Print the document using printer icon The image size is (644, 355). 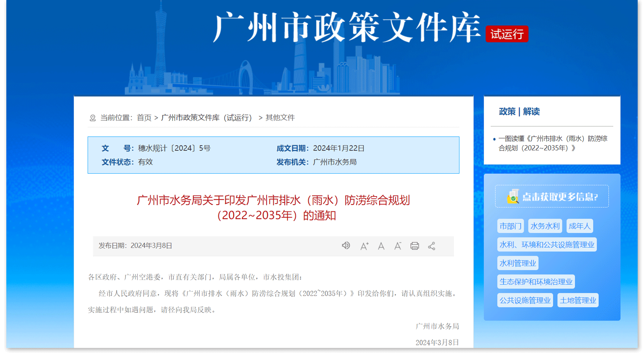[x=415, y=246]
